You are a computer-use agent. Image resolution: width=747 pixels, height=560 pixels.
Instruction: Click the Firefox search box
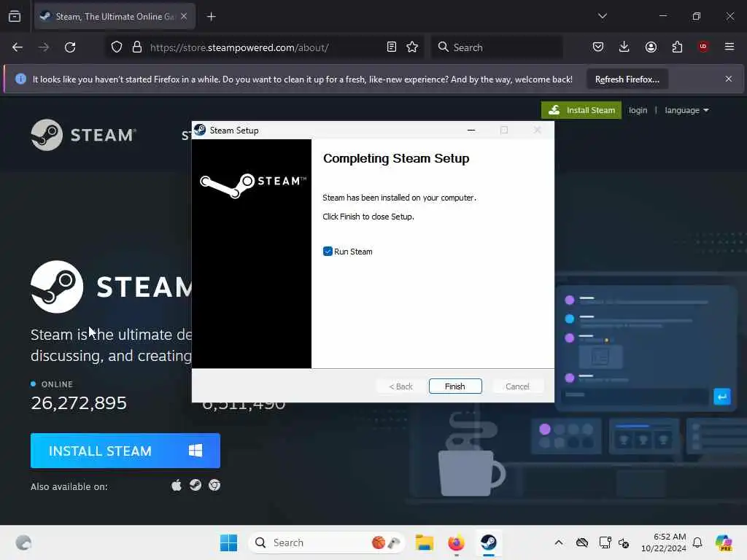point(496,47)
